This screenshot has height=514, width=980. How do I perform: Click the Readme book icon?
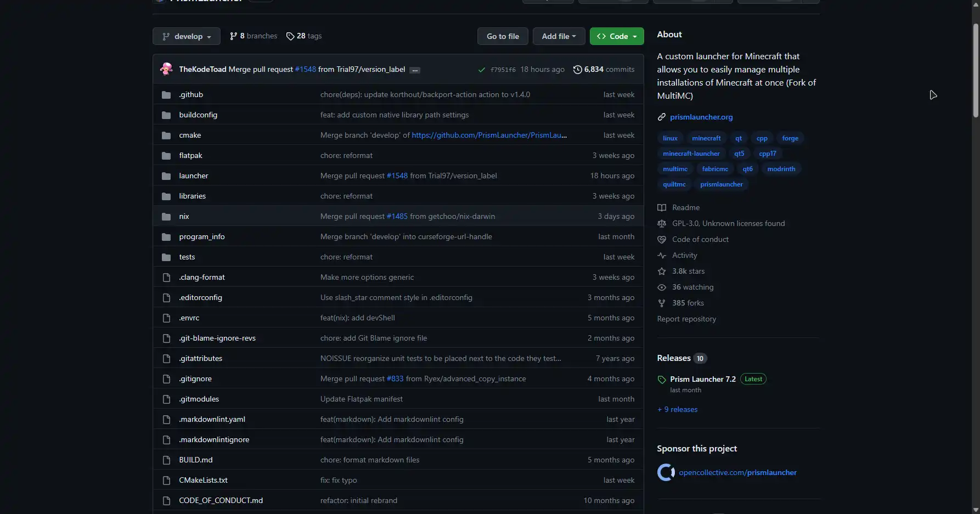coord(662,207)
